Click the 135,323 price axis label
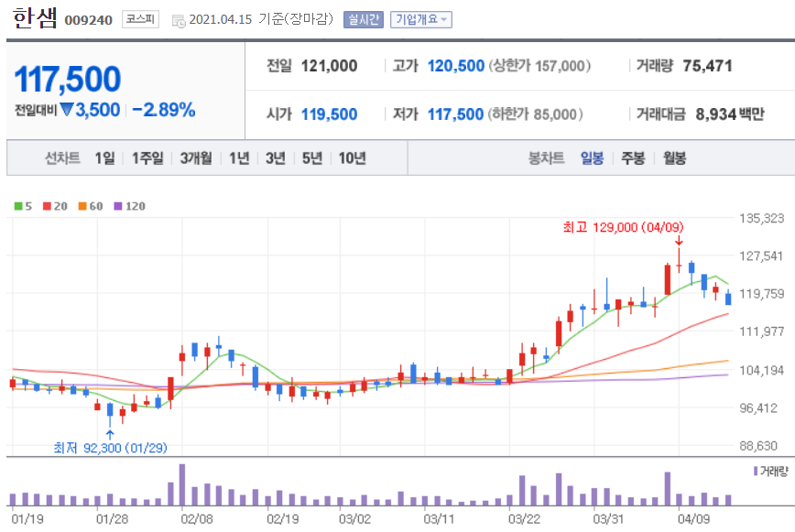This screenshot has height=532, width=795. click(x=761, y=218)
